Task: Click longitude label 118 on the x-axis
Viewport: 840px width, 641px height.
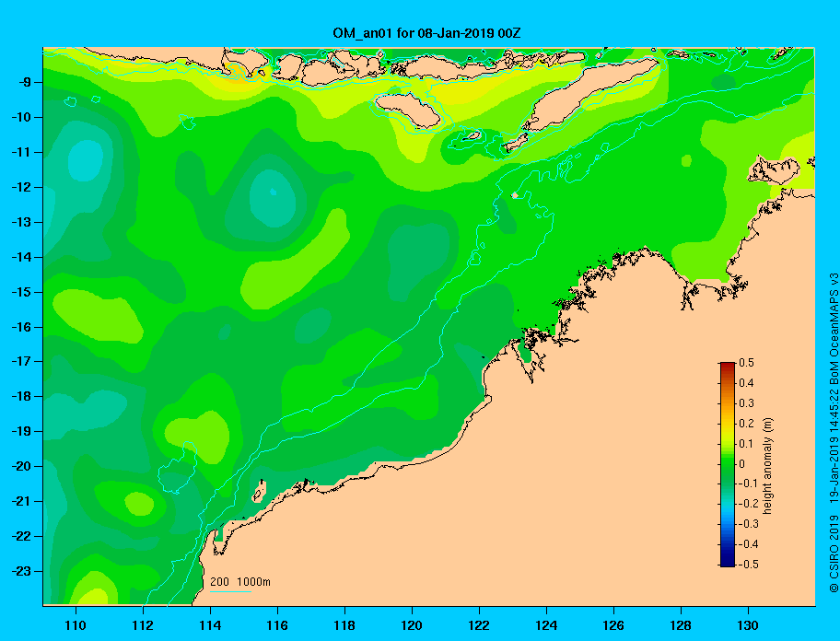Action: (344, 625)
